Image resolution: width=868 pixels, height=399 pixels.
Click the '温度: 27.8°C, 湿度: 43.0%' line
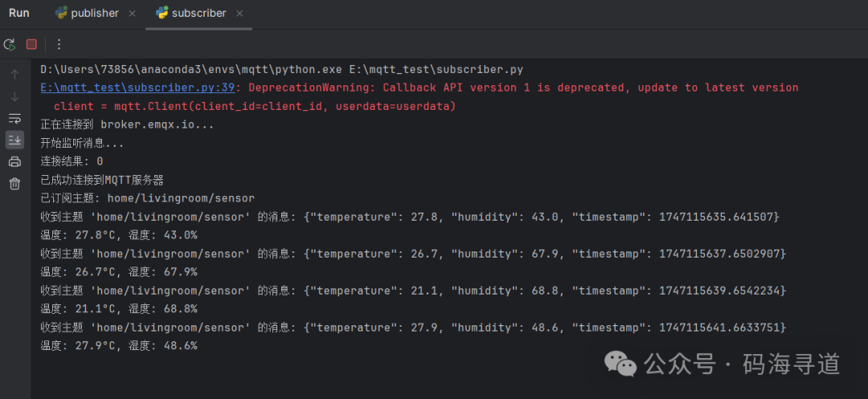[x=119, y=235]
